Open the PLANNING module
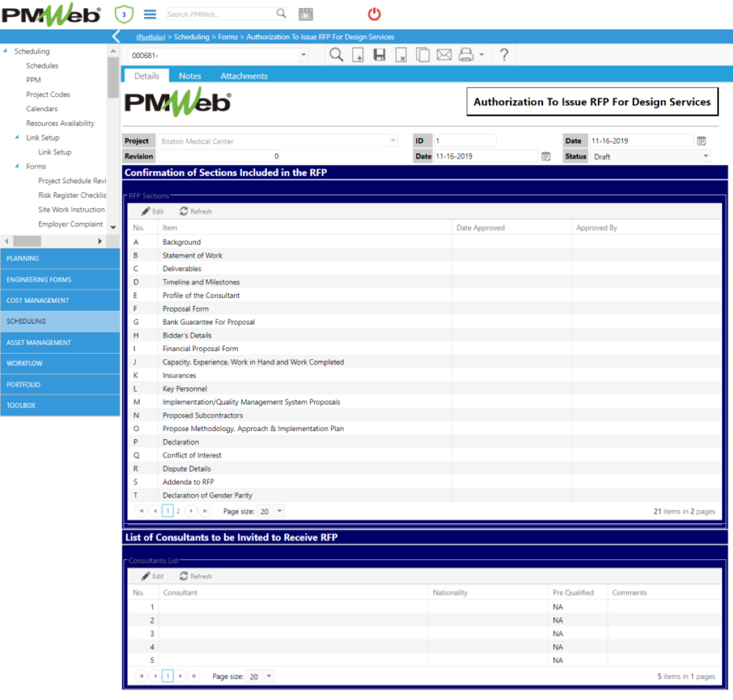The width and height of the screenshot is (733, 700). click(60, 258)
